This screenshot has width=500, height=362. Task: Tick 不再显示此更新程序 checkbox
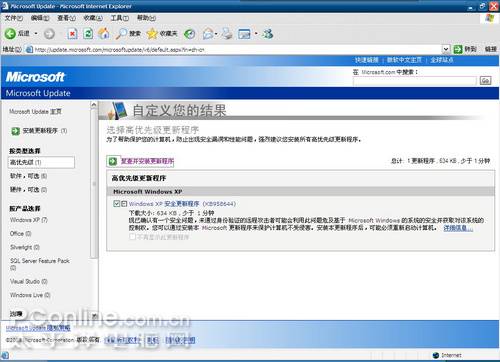(x=132, y=237)
